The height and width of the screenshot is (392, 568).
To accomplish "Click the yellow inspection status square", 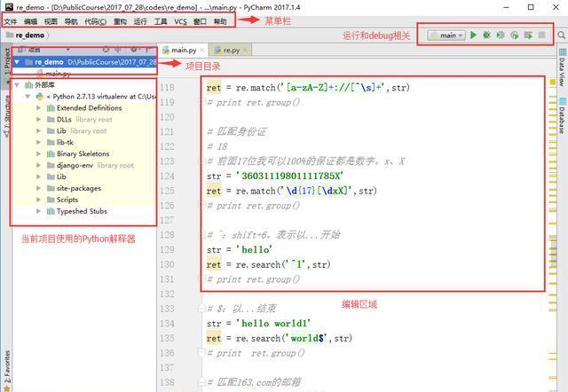I will pos(552,82).
